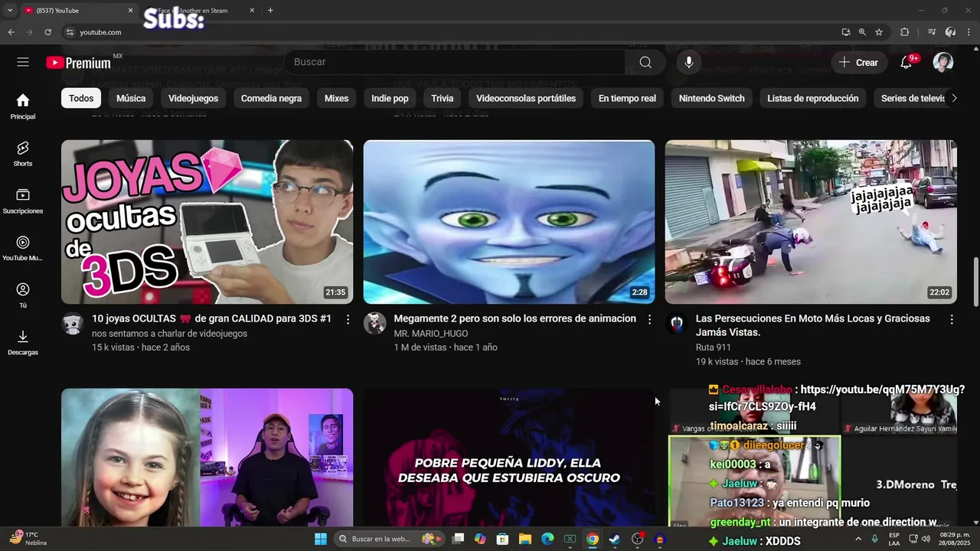Open a new browser tab

tap(270, 11)
